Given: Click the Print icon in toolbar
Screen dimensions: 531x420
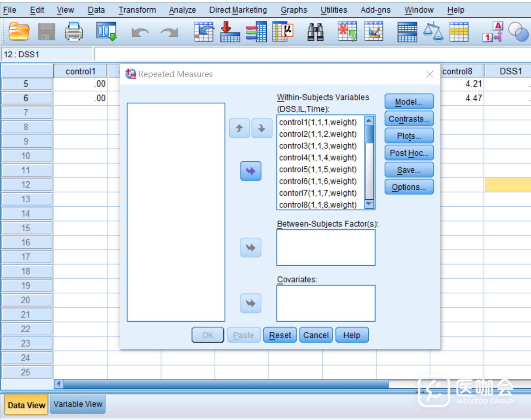Looking at the screenshot, I should pos(74,32).
